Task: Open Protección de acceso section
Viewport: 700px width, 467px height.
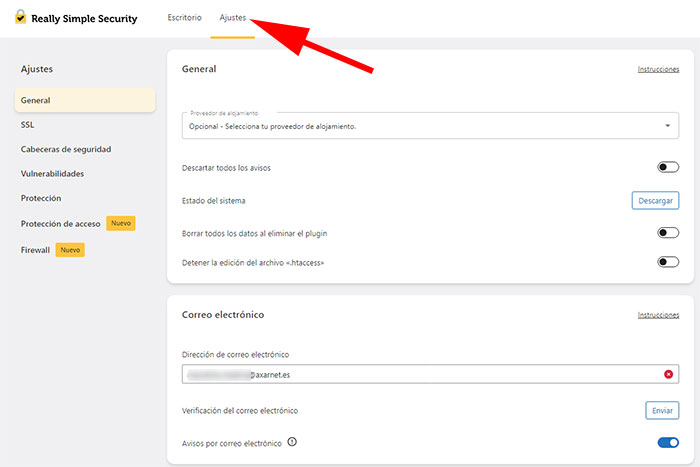Action: pyautogui.click(x=60, y=224)
